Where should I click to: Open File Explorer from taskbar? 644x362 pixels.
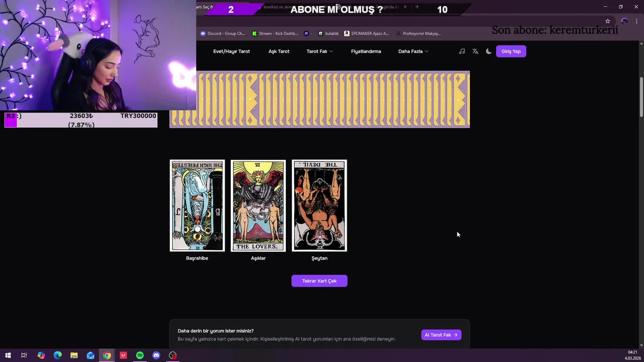pos(74,355)
